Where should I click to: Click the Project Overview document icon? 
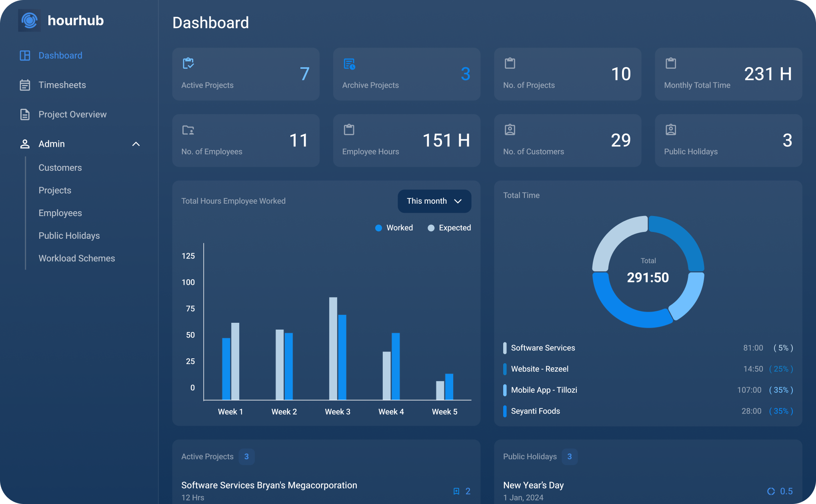click(x=25, y=114)
